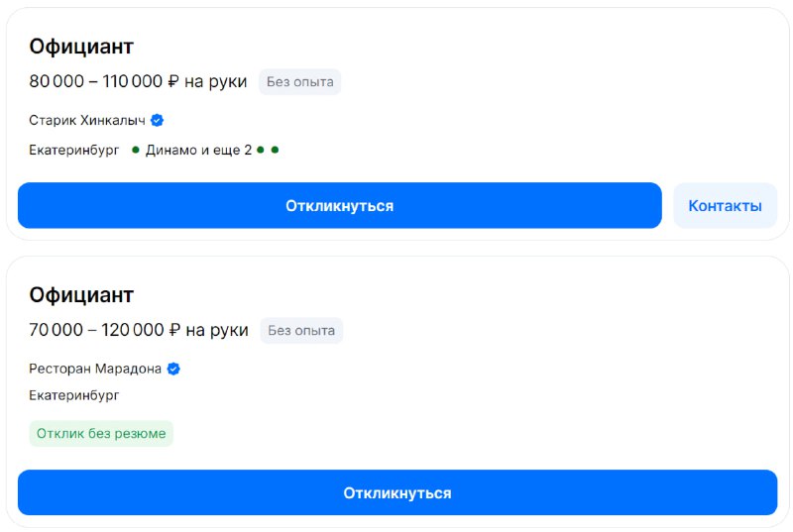
Task: Respond to the Ресторан Марадона vacancy via Откликнуться
Action: click(x=397, y=492)
